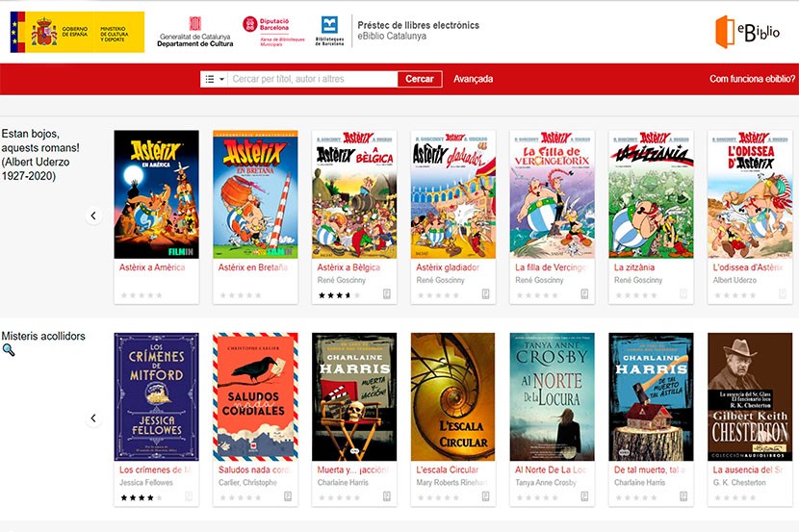Click ebook icon on L'escala Circular card
Image resolution: width=799 pixels, height=532 pixels.
coord(485,496)
